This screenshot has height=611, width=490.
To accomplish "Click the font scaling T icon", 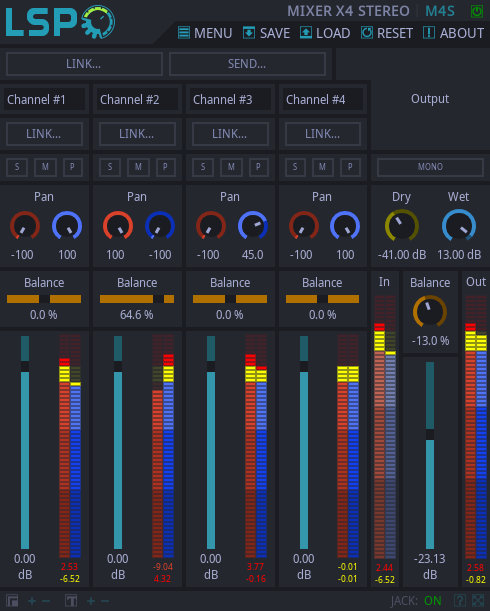I will point(71,600).
